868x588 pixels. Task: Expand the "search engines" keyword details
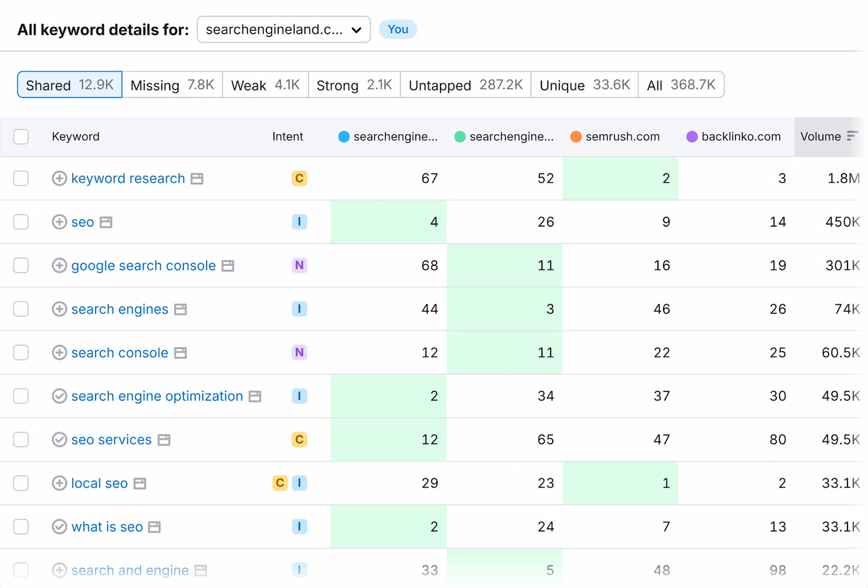[x=60, y=309]
